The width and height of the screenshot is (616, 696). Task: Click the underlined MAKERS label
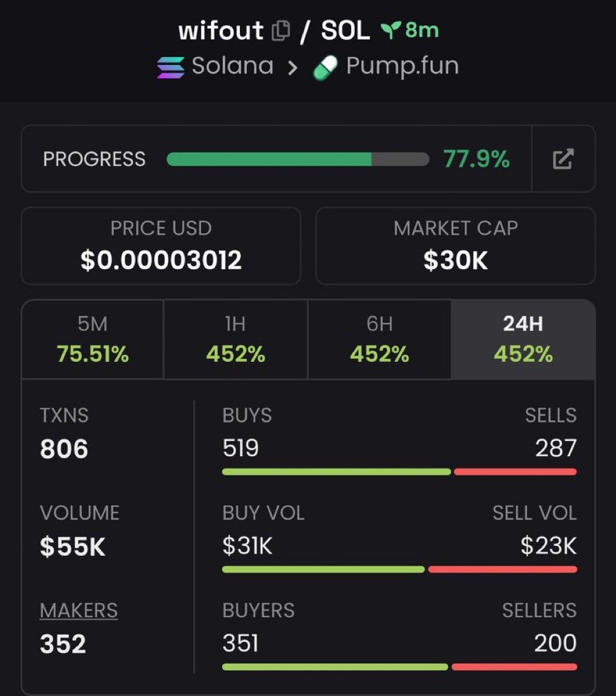(79, 610)
